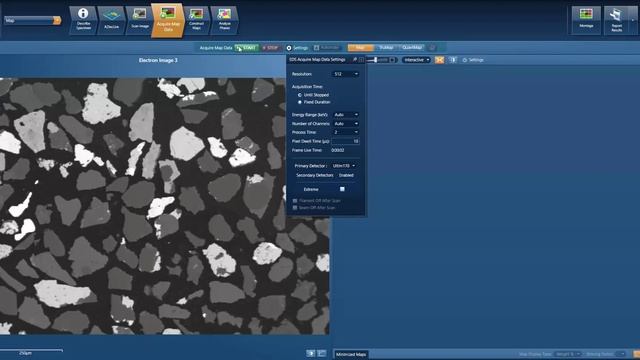Open the Energy Range (keV) dropdown
The image size is (640, 360).
(346, 115)
